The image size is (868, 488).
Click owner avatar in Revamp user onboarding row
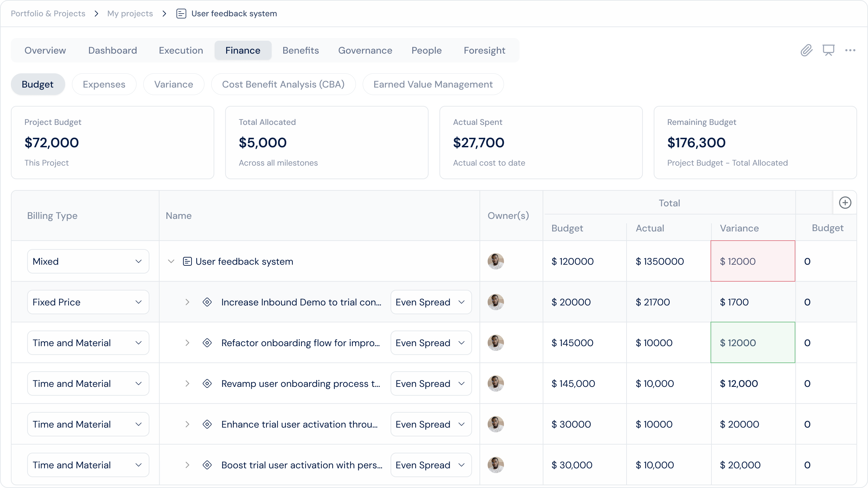[496, 383]
